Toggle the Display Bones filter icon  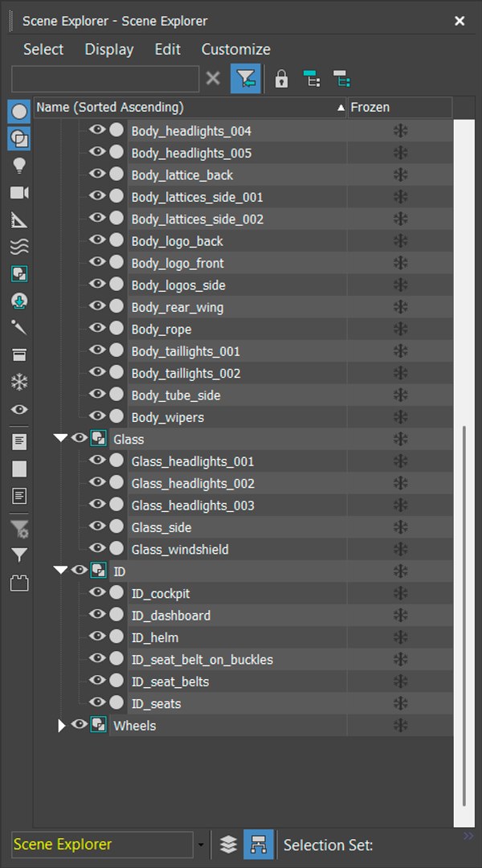19,328
